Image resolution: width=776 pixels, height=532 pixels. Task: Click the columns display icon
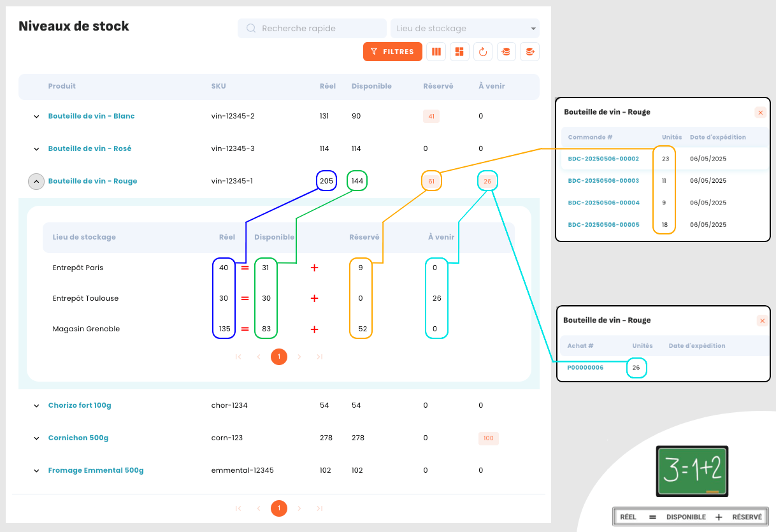coord(437,52)
